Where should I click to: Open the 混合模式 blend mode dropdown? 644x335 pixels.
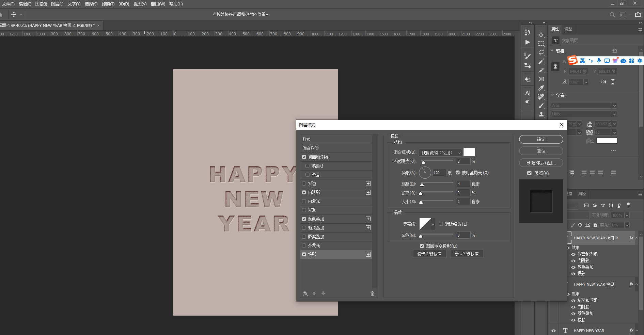pos(440,153)
